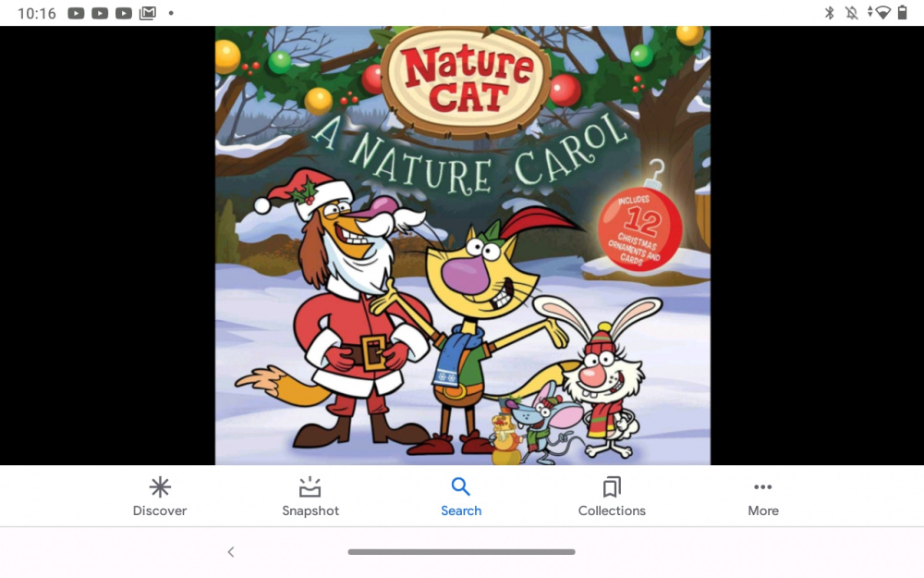Tap the notification overflow dot
Viewport: 924px width, 578px height.
click(171, 13)
